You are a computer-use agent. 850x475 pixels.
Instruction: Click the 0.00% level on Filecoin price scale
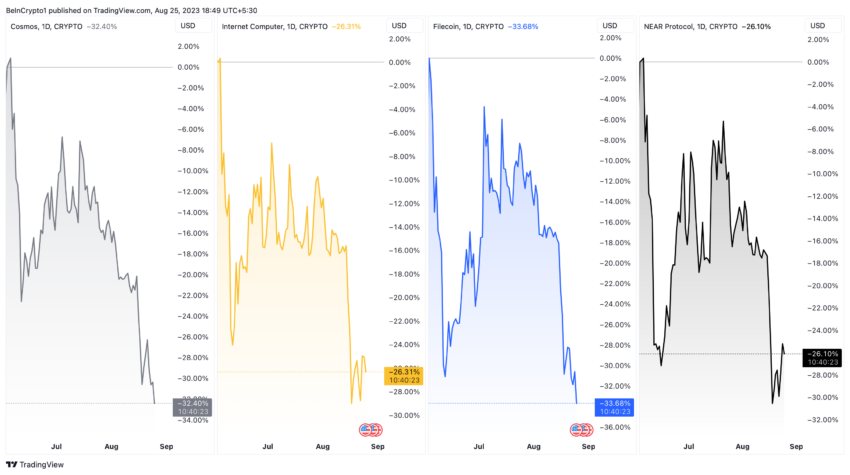point(610,59)
